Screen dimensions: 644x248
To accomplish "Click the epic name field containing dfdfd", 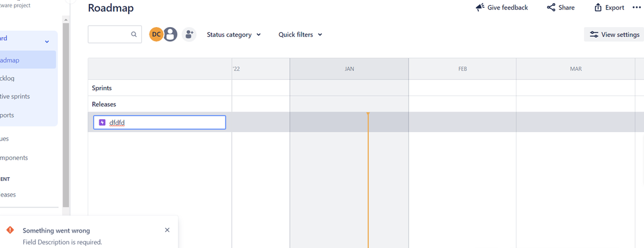I will click(160, 122).
